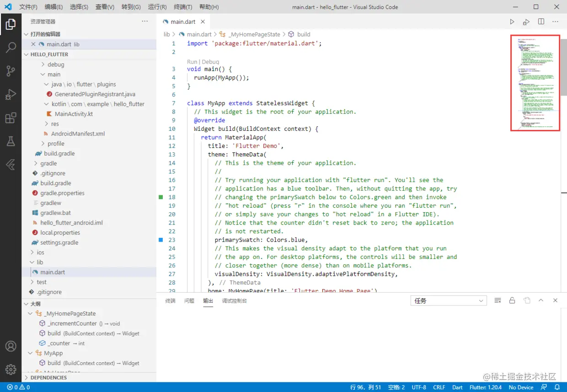The width and height of the screenshot is (567, 392).
Task: Open the Extensions view
Action: coord(11,118)
